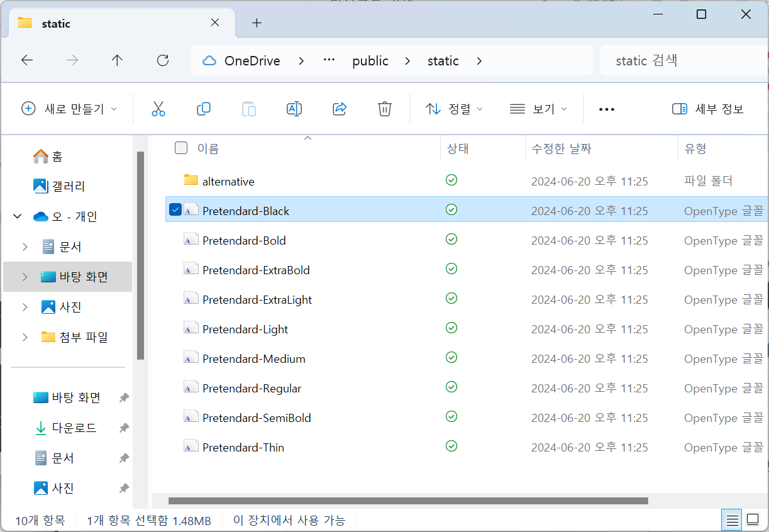This screenshot has height=532, width=769.
Task: Click the alternative folder icon
Action: tap(191, 180)
